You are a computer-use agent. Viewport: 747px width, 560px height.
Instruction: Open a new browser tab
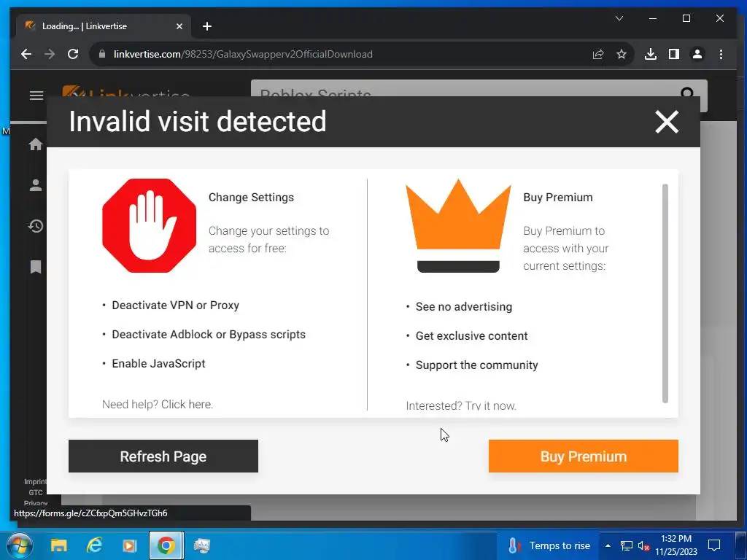(206, 26)
